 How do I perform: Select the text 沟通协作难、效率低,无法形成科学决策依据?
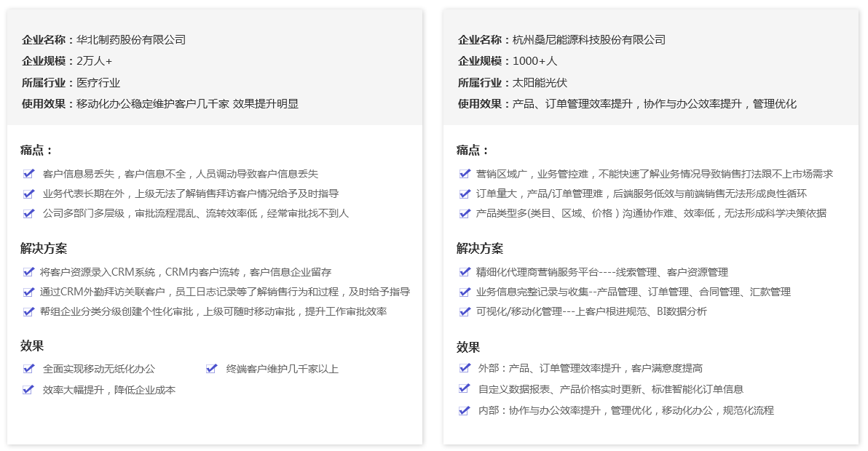tap(725, 213)
